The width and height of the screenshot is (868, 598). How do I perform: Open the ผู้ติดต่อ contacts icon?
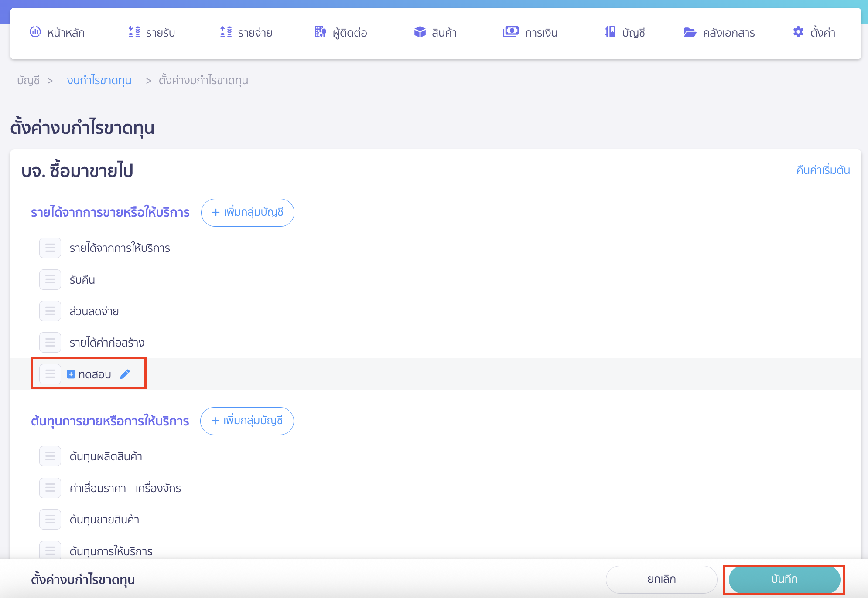coord(320,32)
